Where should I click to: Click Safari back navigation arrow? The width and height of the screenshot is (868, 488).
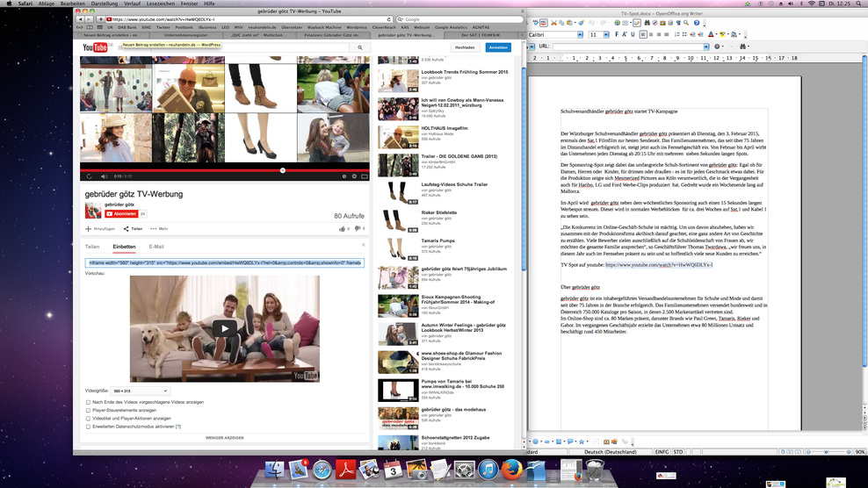[80, 19]
